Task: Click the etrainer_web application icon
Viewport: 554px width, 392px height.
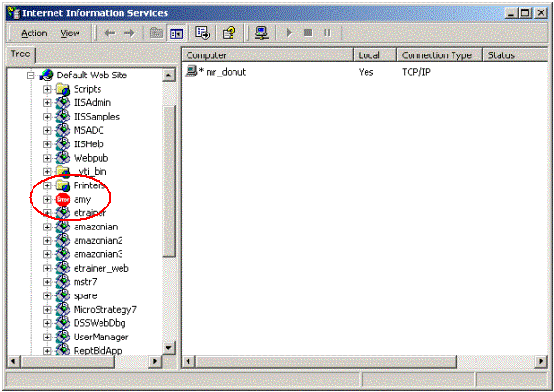Action: 63,268
